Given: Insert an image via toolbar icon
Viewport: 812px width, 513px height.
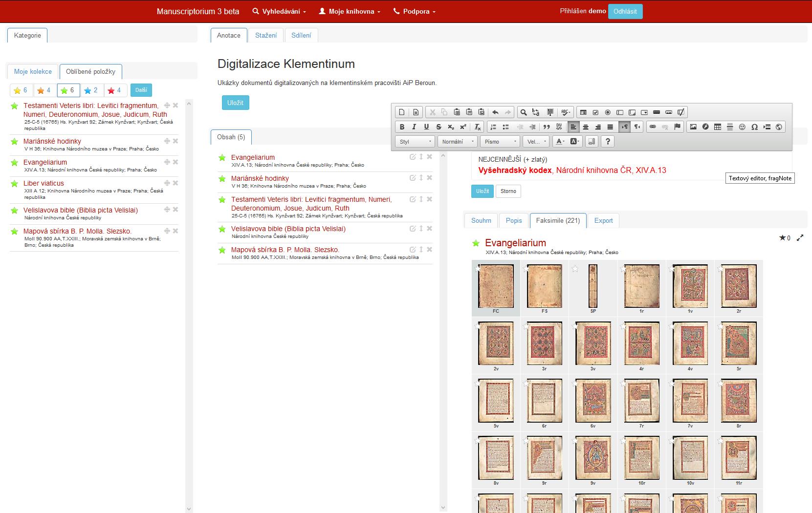Looking at the screenshot, I should tap(693, 127).
